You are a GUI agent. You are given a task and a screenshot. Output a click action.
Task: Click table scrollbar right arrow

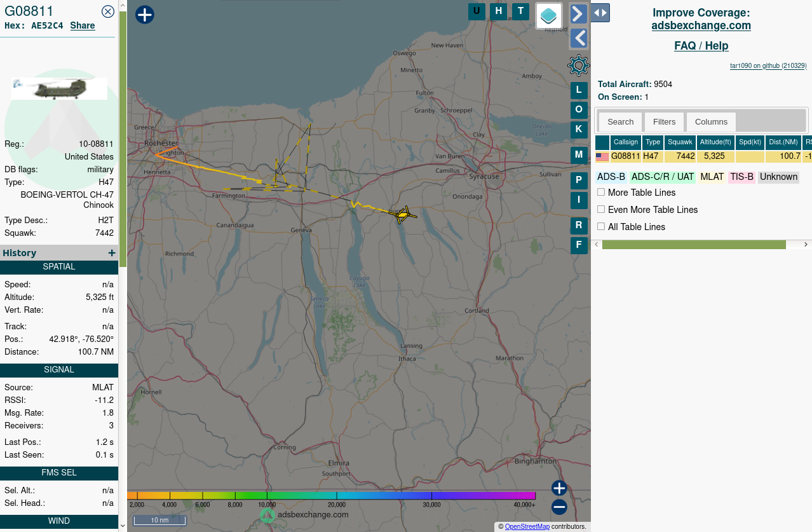[x=806, y=245]
